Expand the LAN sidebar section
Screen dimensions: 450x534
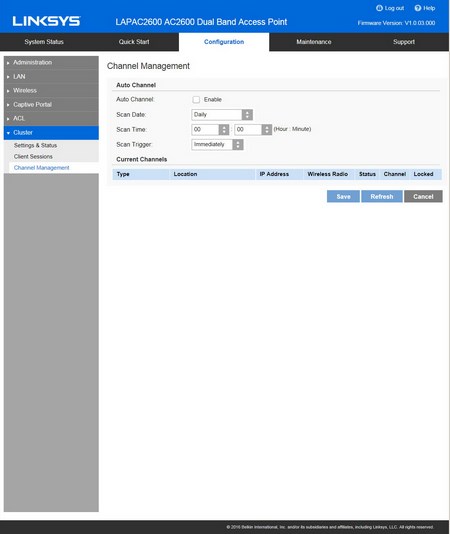[x=51, y=77]
